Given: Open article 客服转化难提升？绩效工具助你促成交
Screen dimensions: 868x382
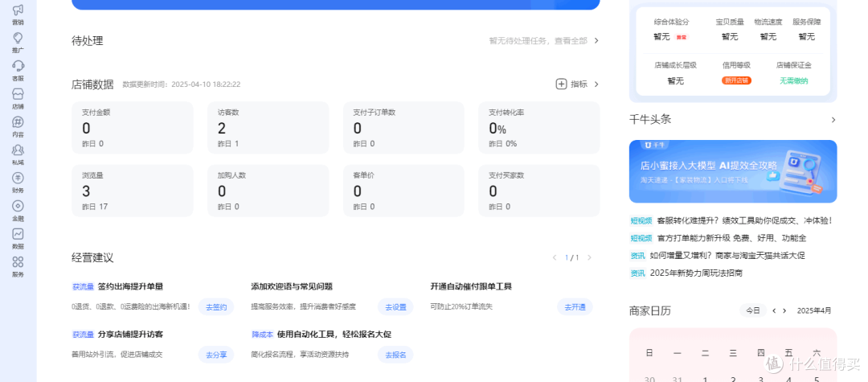Looking at the screenshot, I should pyautogui.click(x=744, y=220).
